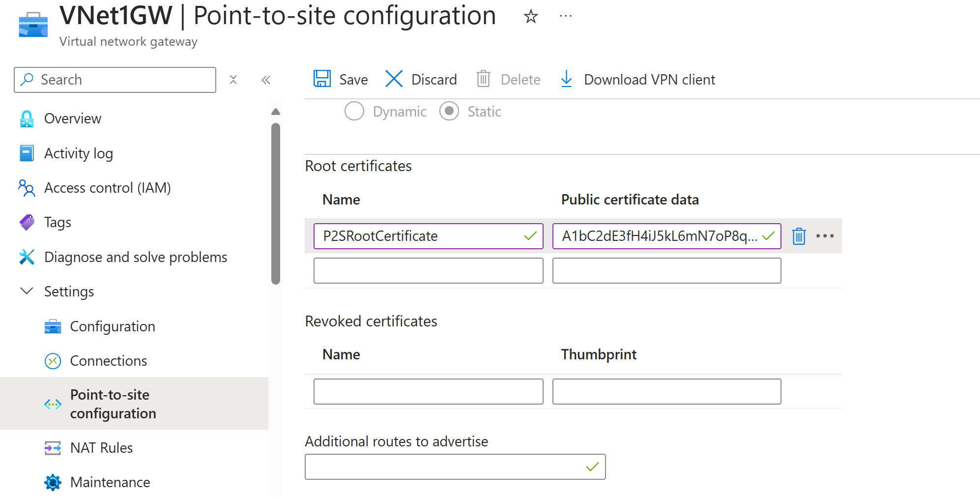The image size is (980, 497).
Task: Open the Connections menu item
Action: coord(108,361)
